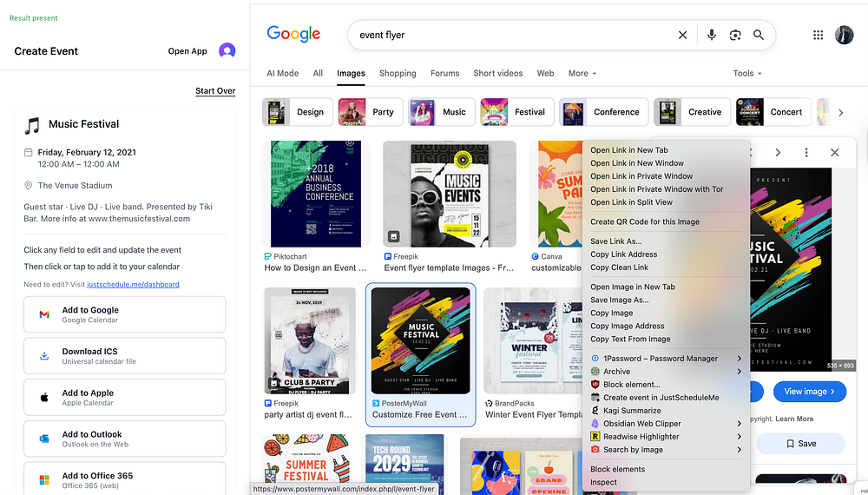
Task: Click Open App button
Action: click(187, 51)
